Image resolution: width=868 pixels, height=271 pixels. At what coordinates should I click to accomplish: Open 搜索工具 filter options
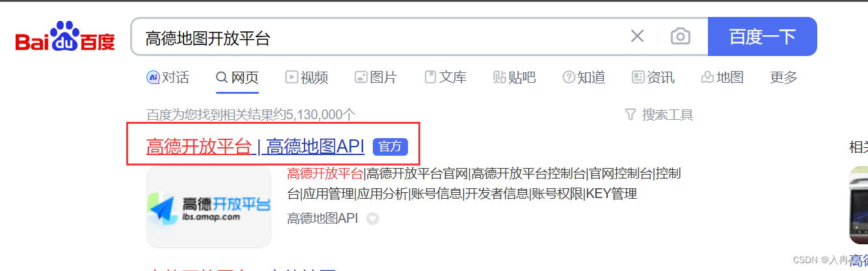pos(658,115)
